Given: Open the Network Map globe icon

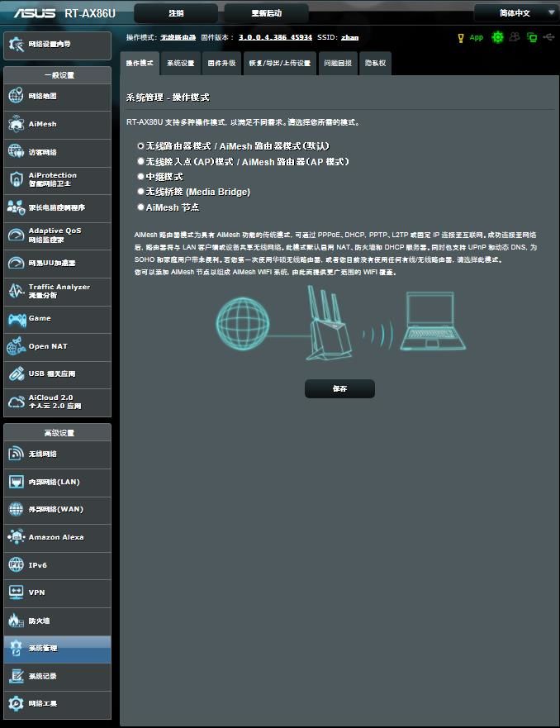Looking at the screenshot, I should (x=17, y=96).
